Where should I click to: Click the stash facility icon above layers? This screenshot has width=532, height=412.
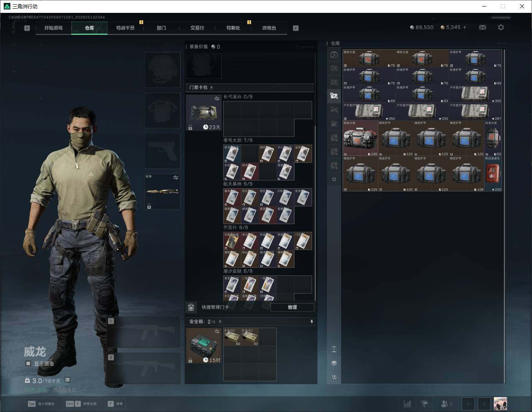pyautogui.click(x=334, y=349)
